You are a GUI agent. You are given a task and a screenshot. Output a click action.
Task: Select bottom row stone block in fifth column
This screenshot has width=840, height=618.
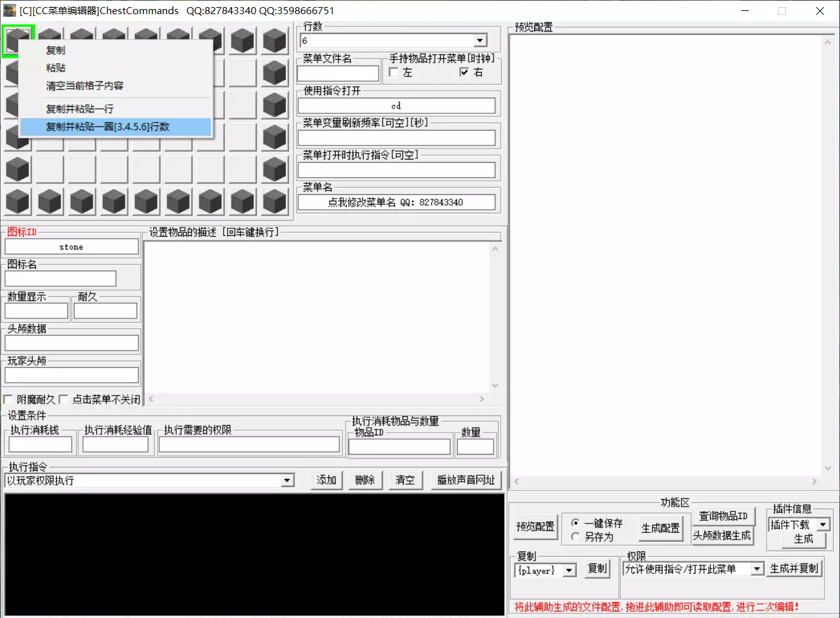[146, 202]
